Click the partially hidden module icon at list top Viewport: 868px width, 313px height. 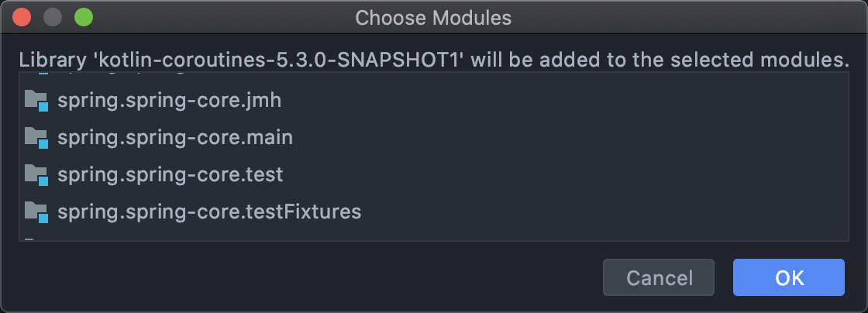[36, 76]
